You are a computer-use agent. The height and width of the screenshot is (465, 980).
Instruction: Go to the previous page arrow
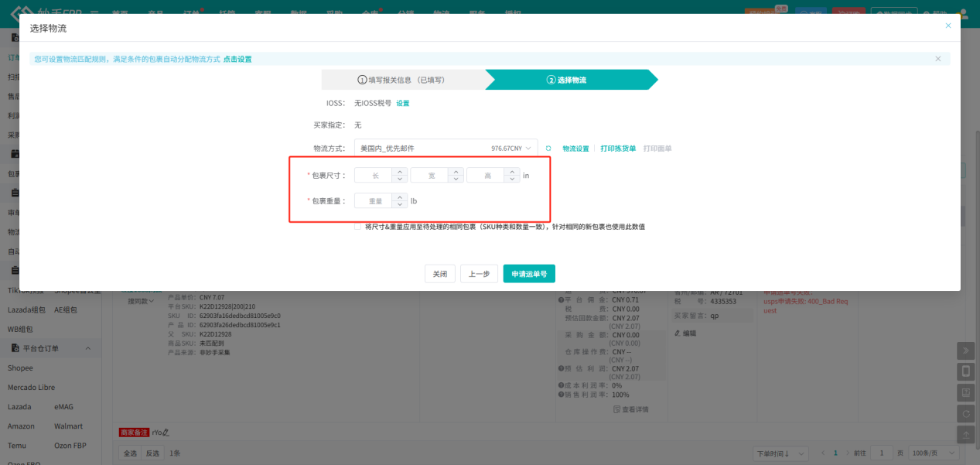(x=823, y=453)
